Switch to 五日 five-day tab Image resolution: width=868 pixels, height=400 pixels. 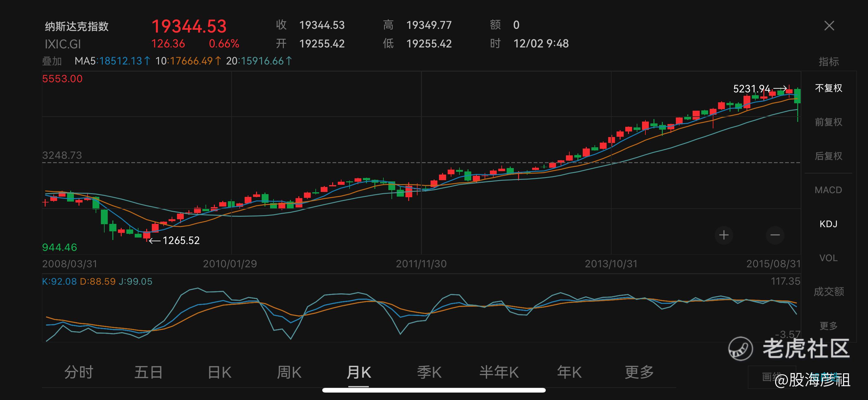[149, 372]
